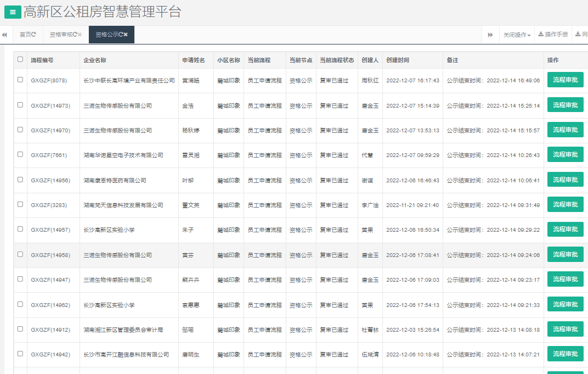Check checkbox for row GXGZF(8078)
Screen dimensions: 588x374
point(20,80)
